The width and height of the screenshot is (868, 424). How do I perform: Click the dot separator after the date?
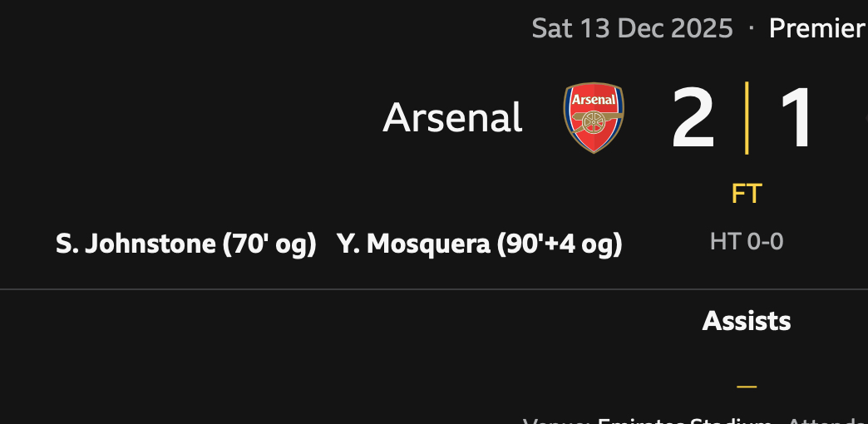click(752, 28)
